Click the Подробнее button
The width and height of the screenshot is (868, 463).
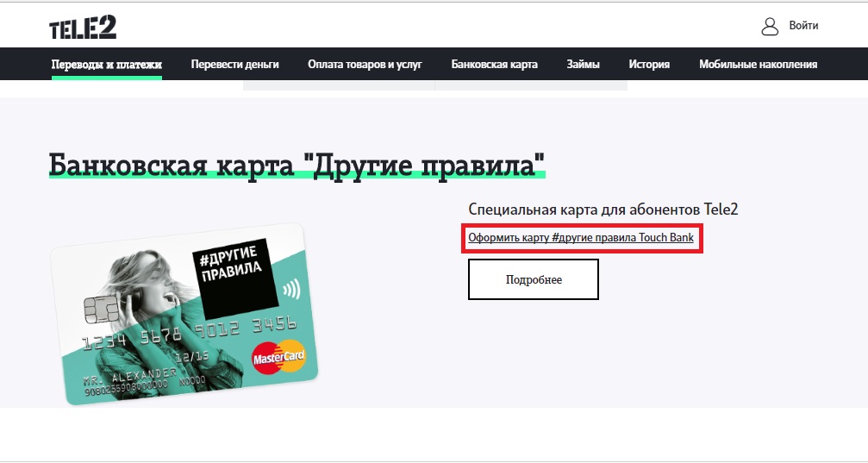tap(533, 279)
